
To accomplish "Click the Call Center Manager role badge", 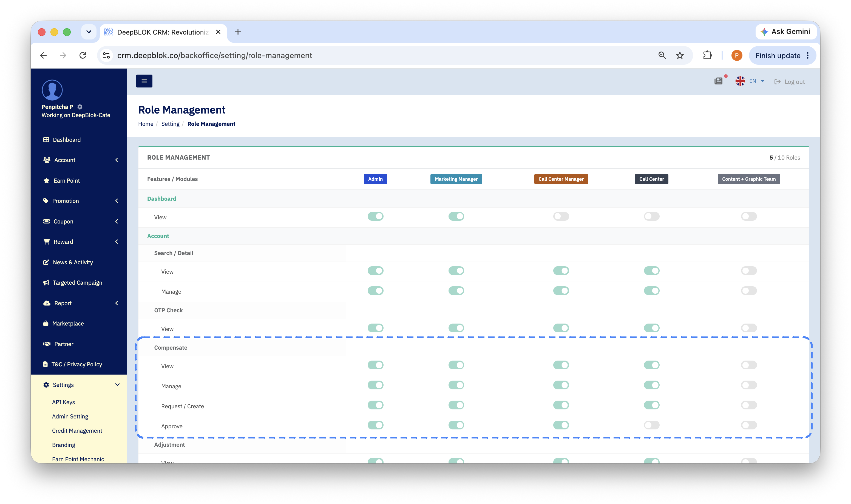I will (561, 179).
